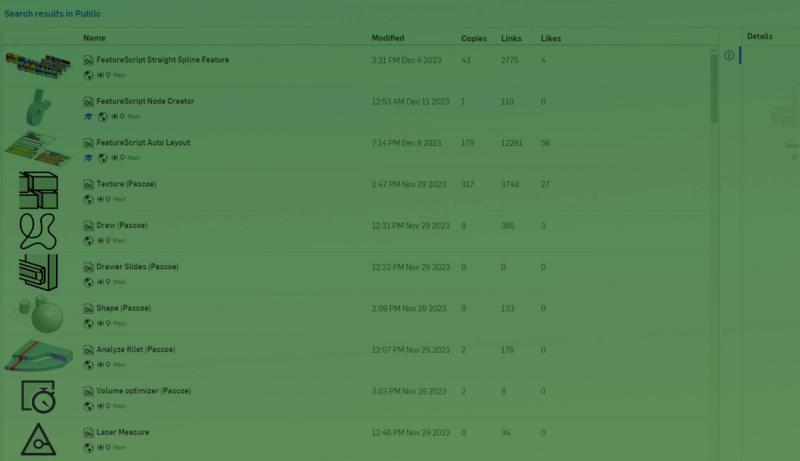Click the Details panel tab

click(759, 37)
